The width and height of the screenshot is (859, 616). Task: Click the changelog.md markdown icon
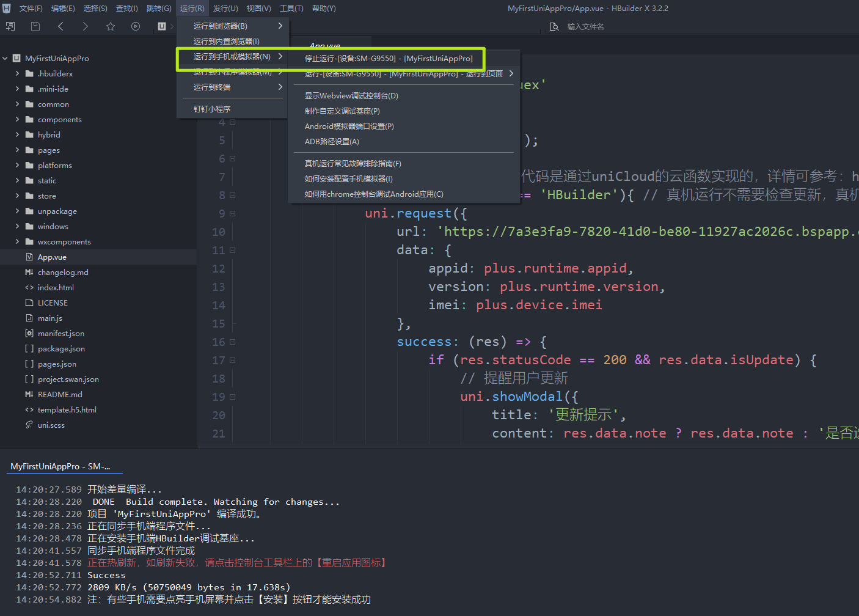tap(29, 273)
